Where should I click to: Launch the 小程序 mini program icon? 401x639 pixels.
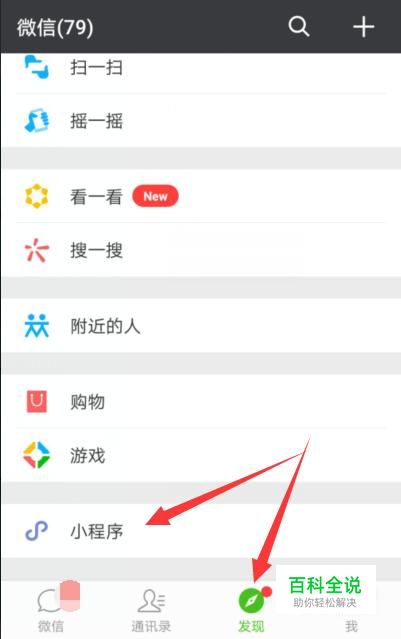coord(37,531)
